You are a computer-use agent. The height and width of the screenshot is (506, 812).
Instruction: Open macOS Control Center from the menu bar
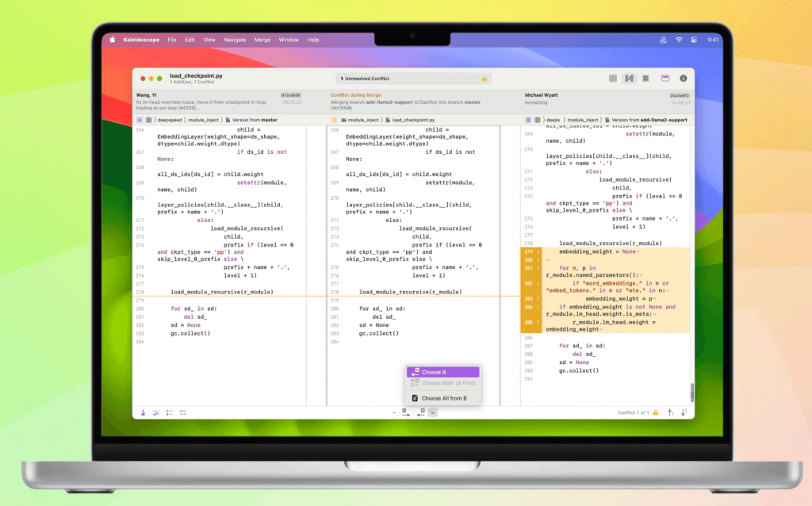[x=694, y=40]
